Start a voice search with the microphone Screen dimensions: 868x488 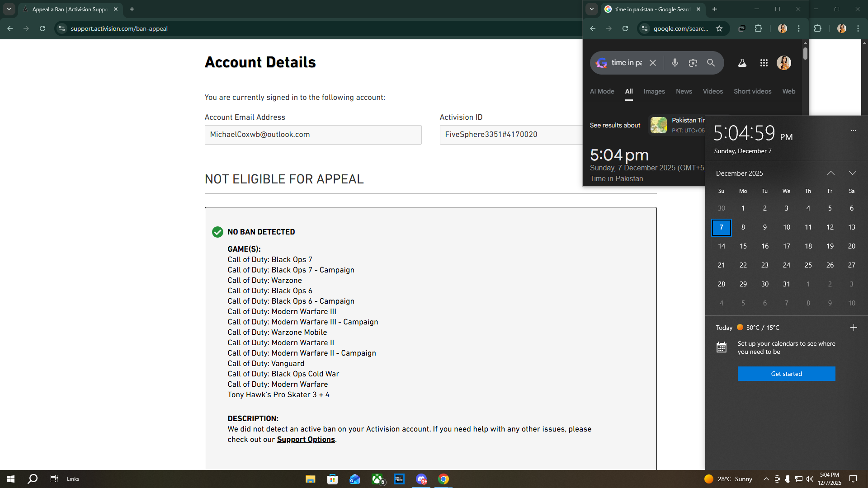coord(675,63)
